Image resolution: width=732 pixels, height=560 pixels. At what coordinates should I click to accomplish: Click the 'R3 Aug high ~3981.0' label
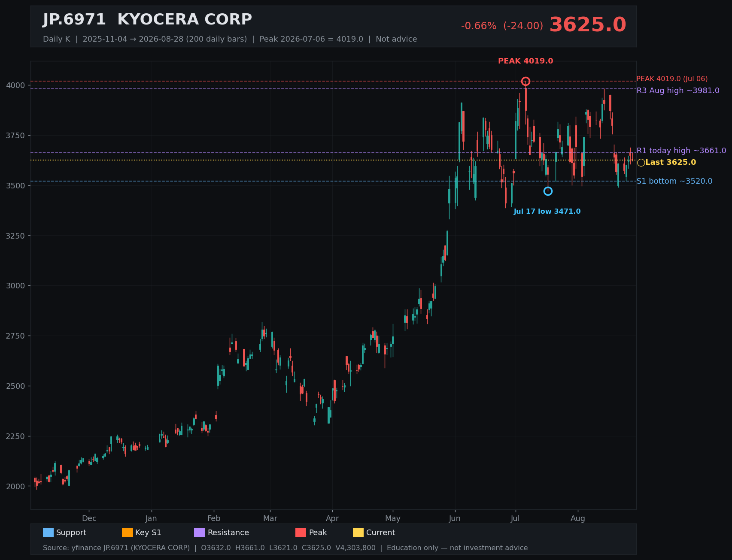[x=678, y=91]
